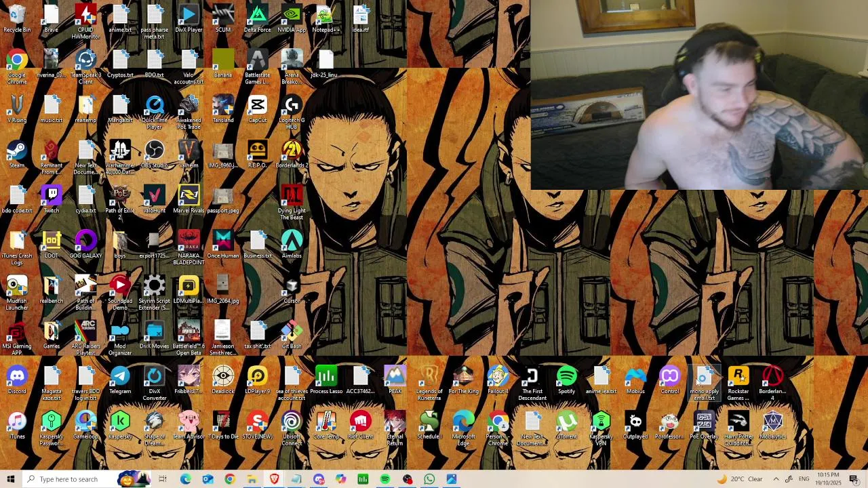
Task: Open the Mod Organizer shortcut
Action: tap(120, 338)
